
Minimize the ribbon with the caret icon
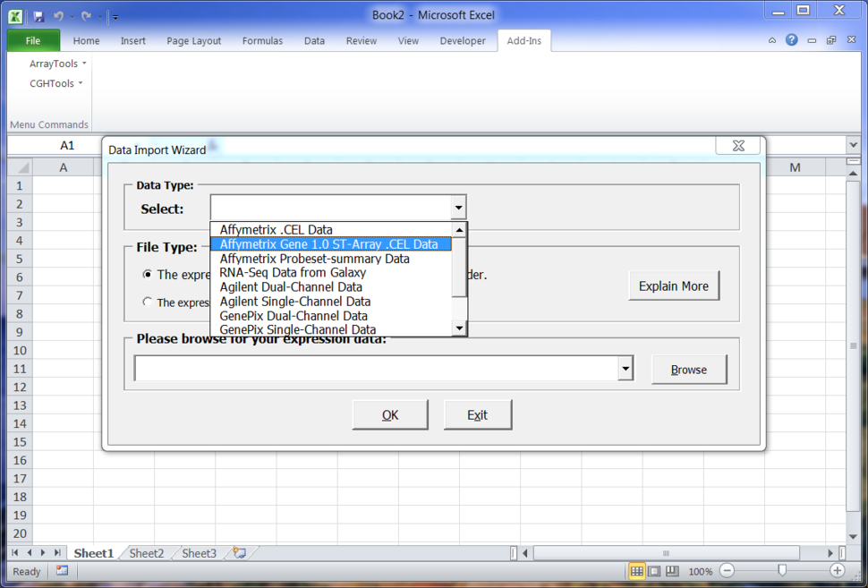(771, 40)
